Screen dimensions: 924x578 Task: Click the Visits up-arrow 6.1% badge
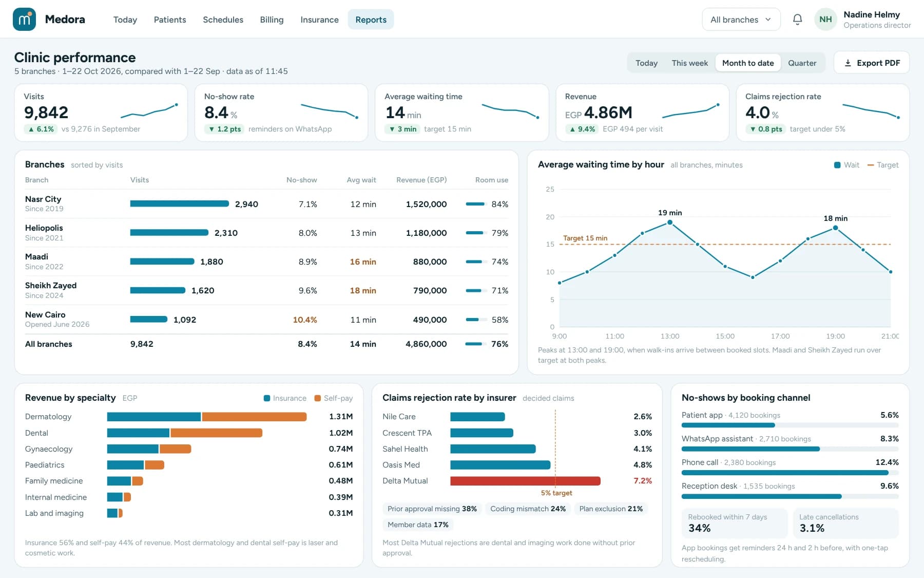(x=41, y=129)
